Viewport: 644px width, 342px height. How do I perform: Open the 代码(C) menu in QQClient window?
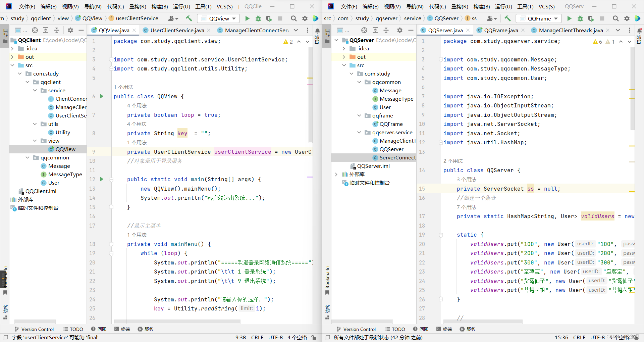[x=115, y=6]
